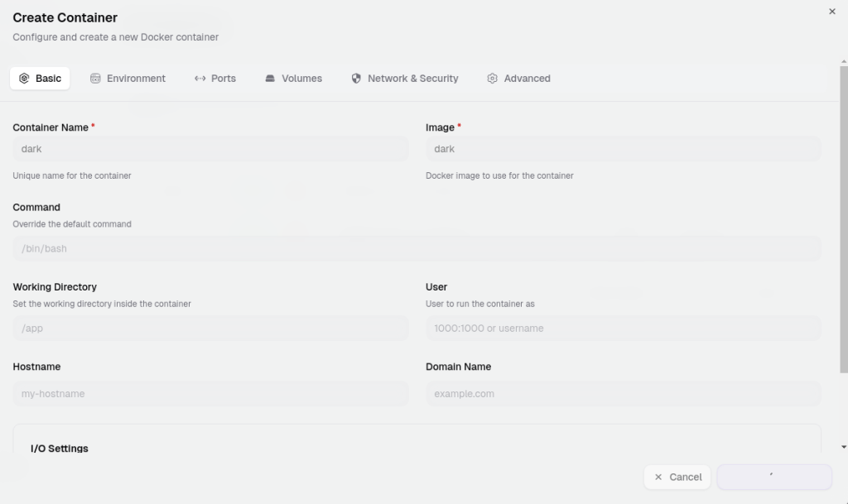
Task: Click the Environment tab icon
Action: (x=95, y=79)
